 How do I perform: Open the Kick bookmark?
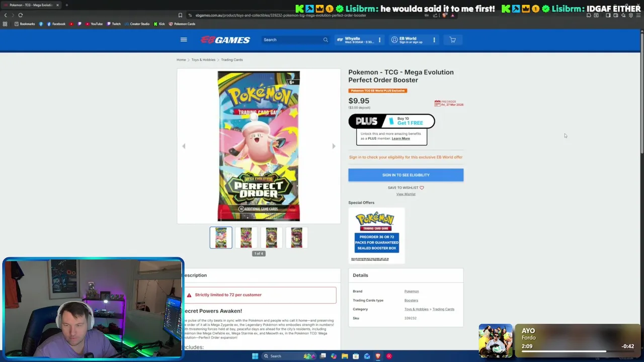pos(159,24)
